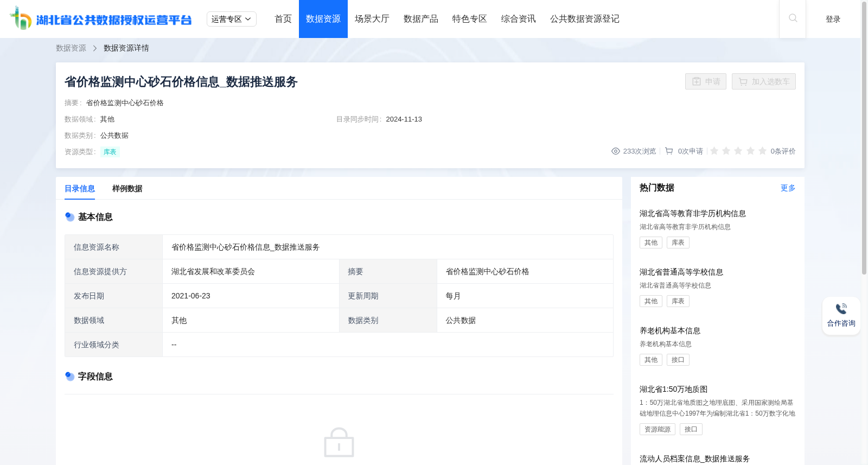This screenshot has width=868, height=465.
Task: Click the page vertical scrollbar
Action: (x=865, y=138)
